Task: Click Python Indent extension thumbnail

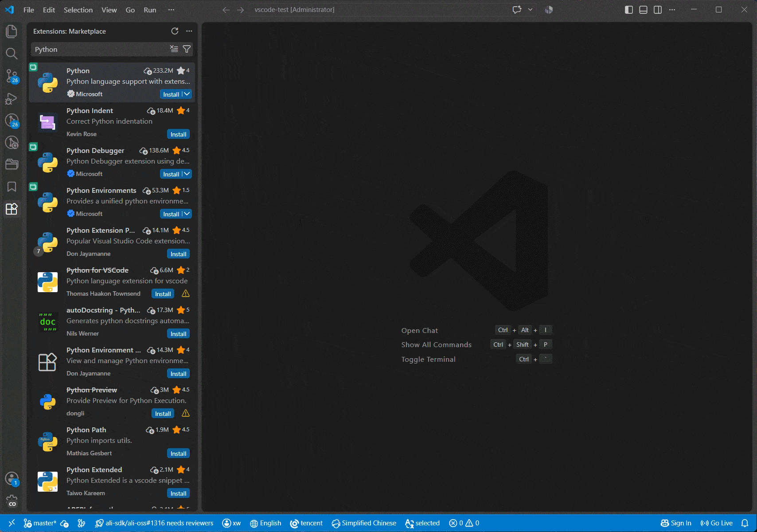Action: tap(47, 122)
